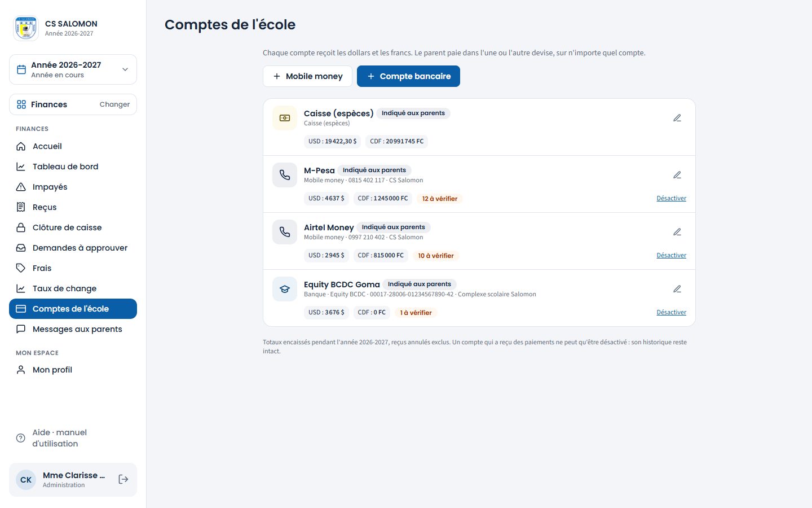The width and height of the screenshot is (812, 508).
Task: Edit the Caisse (espèces) account
Action: 677,118
